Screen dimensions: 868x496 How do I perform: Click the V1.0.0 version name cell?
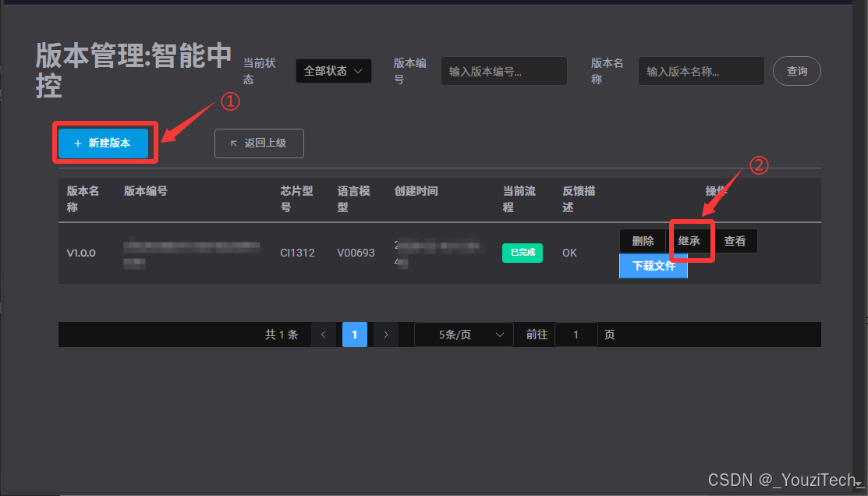[81, 253]
